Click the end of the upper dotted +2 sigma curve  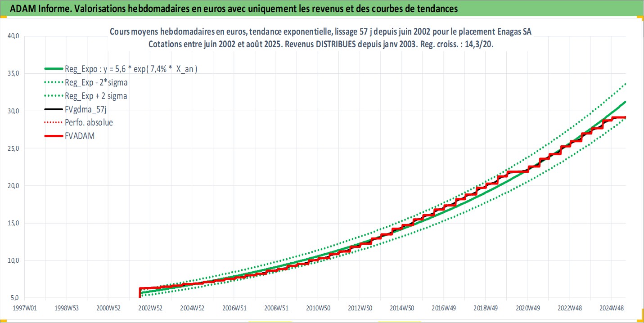click(625, 84)
